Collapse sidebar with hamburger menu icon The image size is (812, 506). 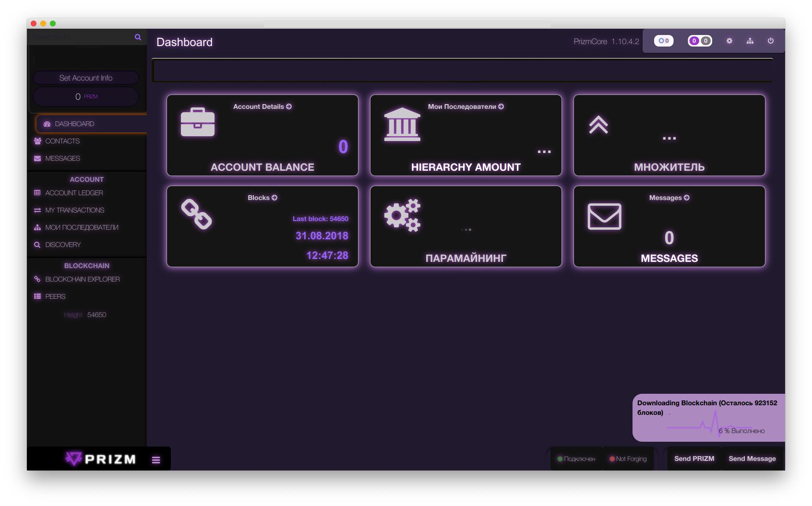pos(156,460)
